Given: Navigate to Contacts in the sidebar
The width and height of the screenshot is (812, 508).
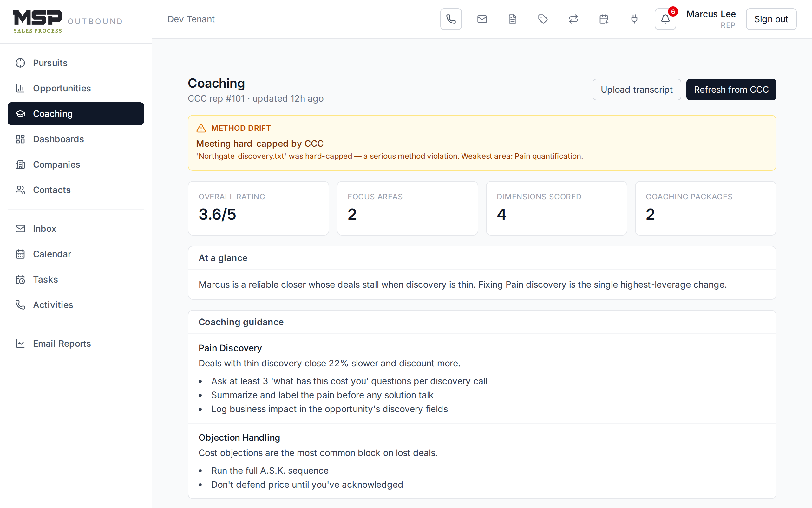Looking at the screenshot, I should 76,190.
